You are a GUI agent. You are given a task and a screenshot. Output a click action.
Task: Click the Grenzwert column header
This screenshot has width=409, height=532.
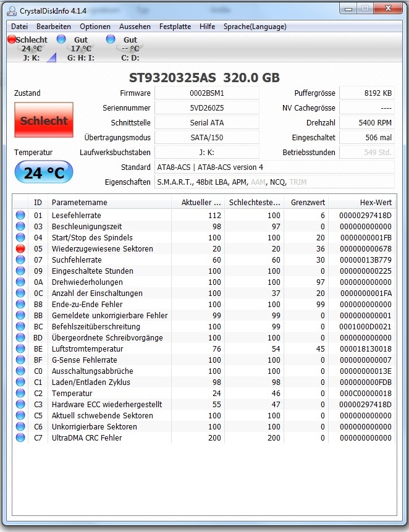(306, 203)
